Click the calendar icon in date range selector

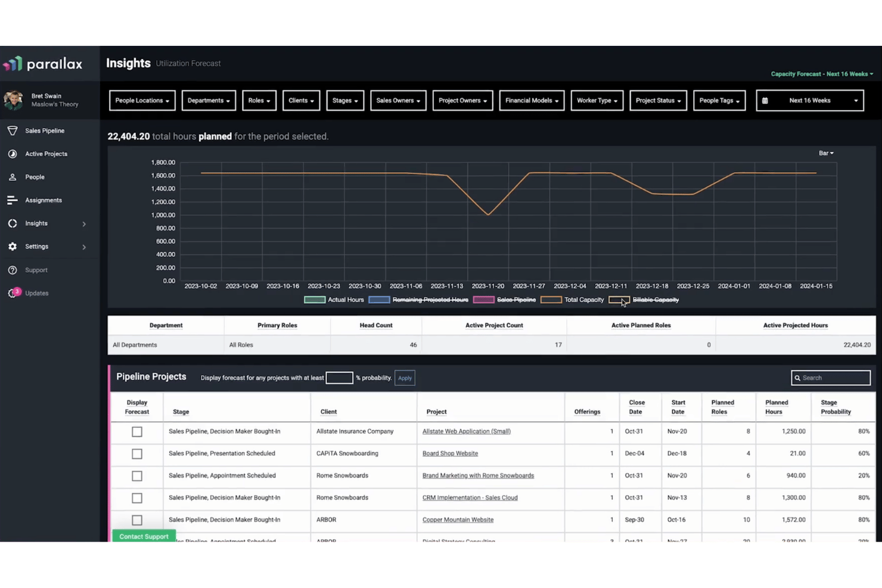765,101
